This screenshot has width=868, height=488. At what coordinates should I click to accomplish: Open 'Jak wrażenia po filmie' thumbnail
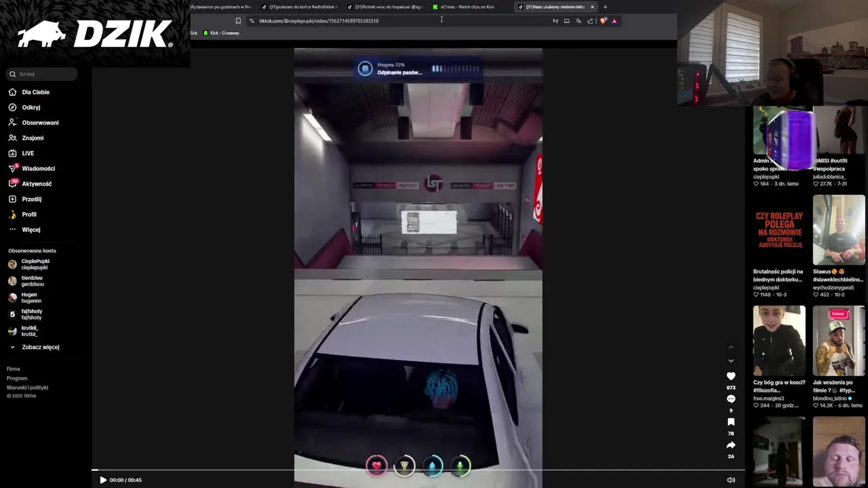click(x=839, y=340)
